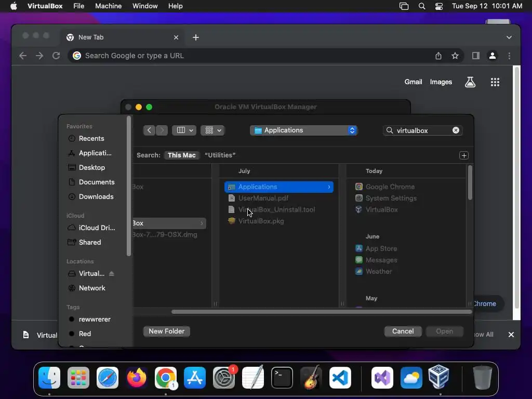Open Images link on New Tab

(x=441, y=82)
